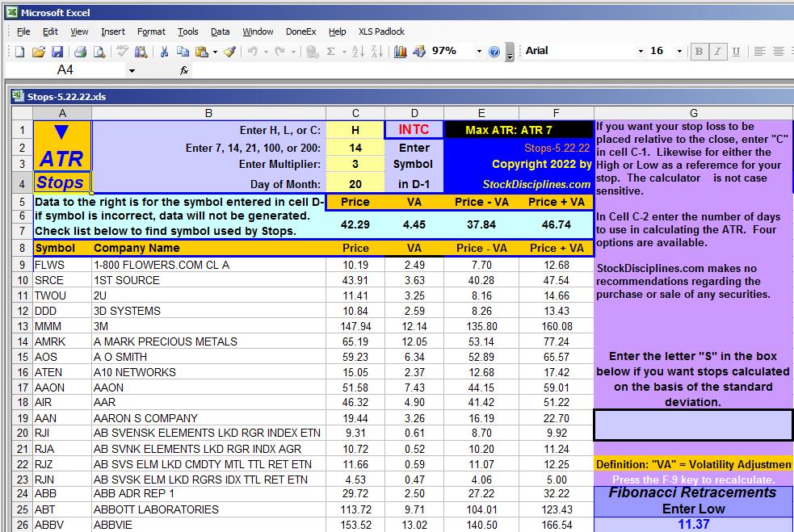This screenshot has height=532, width=794.
Task: Click the formula bar input area
Action: pyautogui.click(x=491, y=70)
